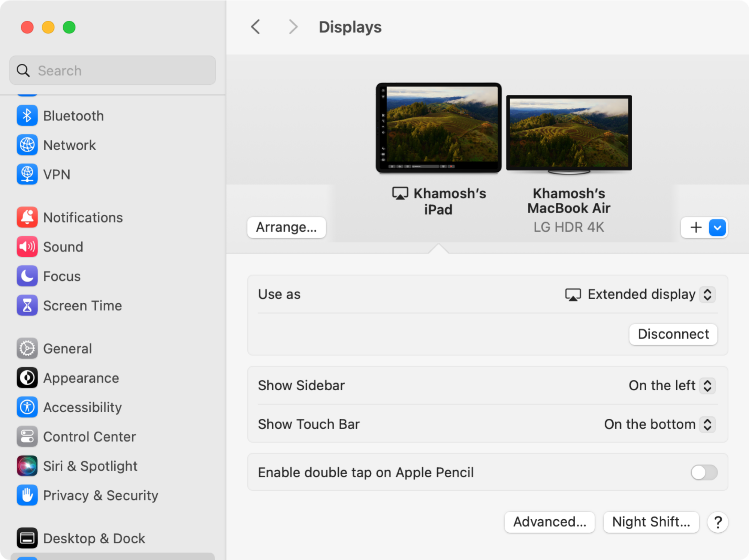749x560 pixels.
Task: Select Appearance label in sidebar
Action: 81,378
